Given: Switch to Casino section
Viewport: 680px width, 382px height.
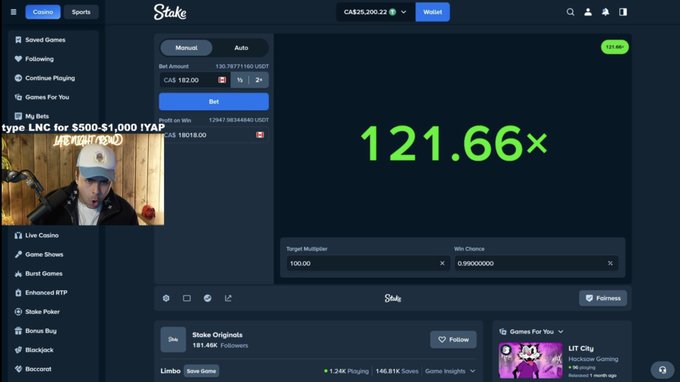Looking at the screenshot, I should tap(42, 12).
